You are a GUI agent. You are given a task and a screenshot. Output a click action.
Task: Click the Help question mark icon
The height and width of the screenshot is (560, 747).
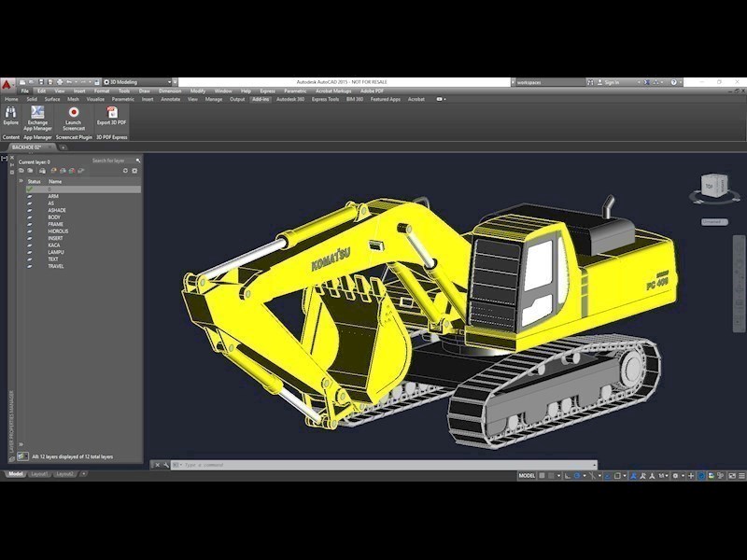pyautogui.click(x=673, y=82)
